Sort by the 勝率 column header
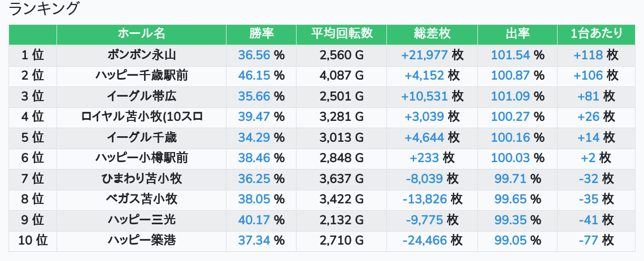 [x=261, y=34]
